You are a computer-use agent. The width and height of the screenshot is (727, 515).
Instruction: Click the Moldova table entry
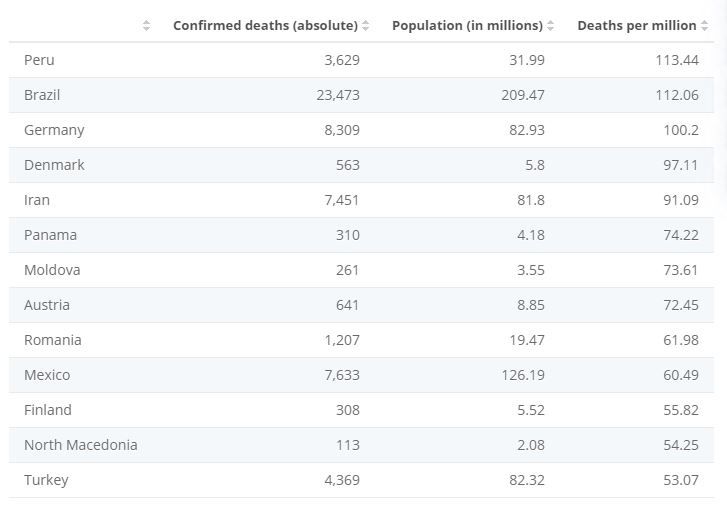click(x=52, y=270)
